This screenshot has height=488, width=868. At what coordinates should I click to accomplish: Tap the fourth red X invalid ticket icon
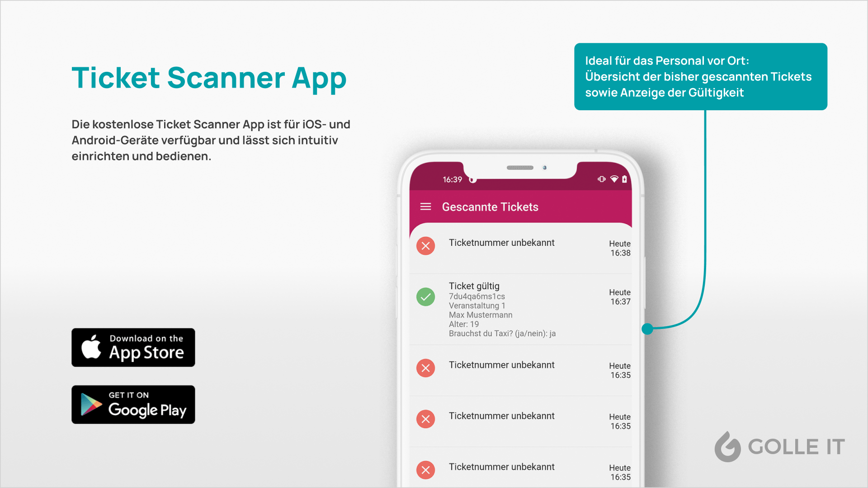[426, 468]
